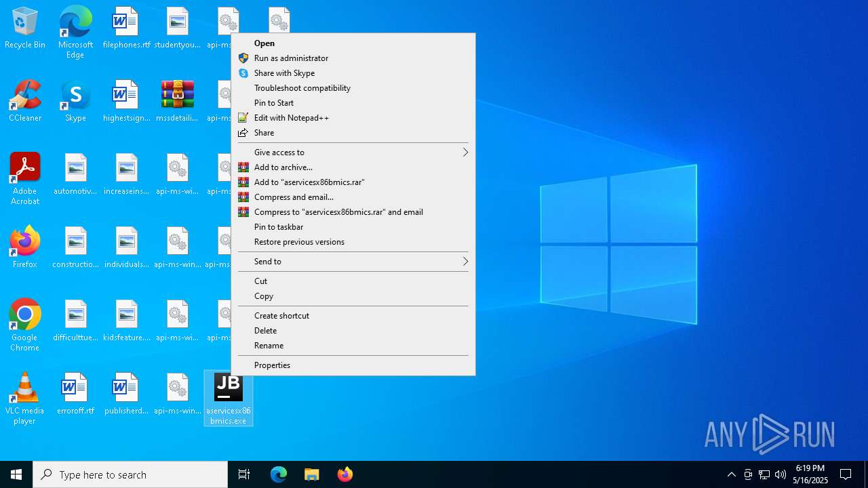Select the Skype desktop shortcut
This screenshot has width=868, height=488.
(75, 102)
